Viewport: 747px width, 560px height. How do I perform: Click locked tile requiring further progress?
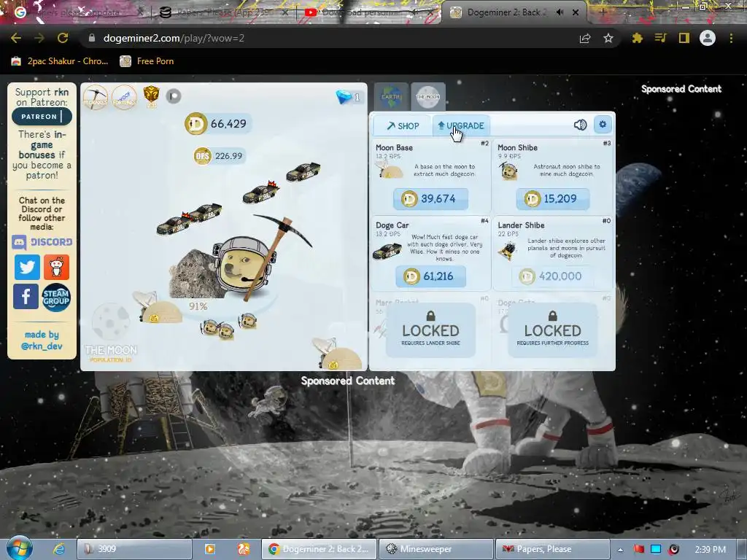[553, 330]
